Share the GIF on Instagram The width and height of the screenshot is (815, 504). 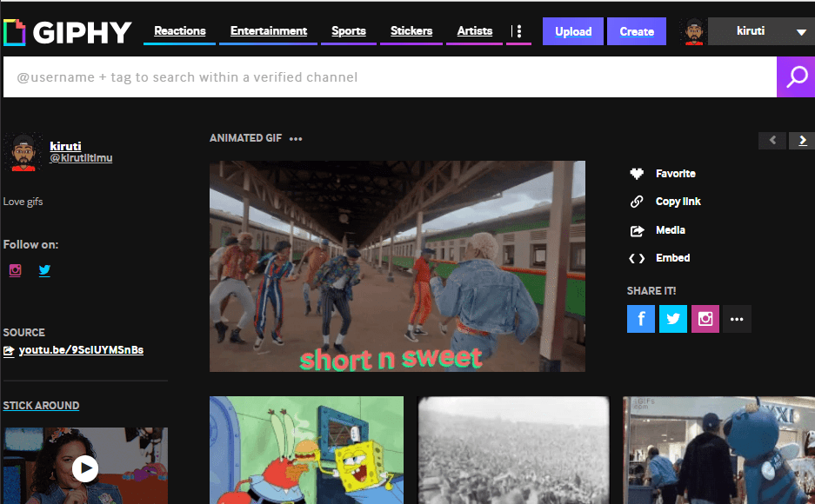click(705, 319)
